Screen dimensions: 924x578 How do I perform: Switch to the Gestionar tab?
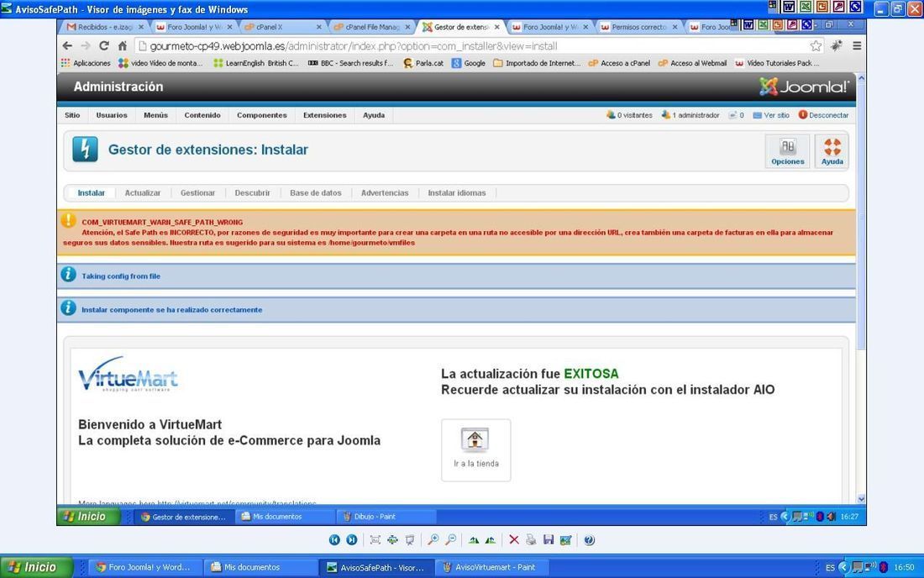point(197,193)
